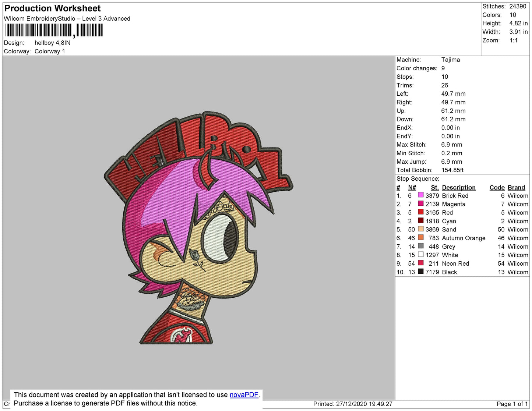
Task: Click the width value "3.91 in"
Action: [x=518, y=32]
